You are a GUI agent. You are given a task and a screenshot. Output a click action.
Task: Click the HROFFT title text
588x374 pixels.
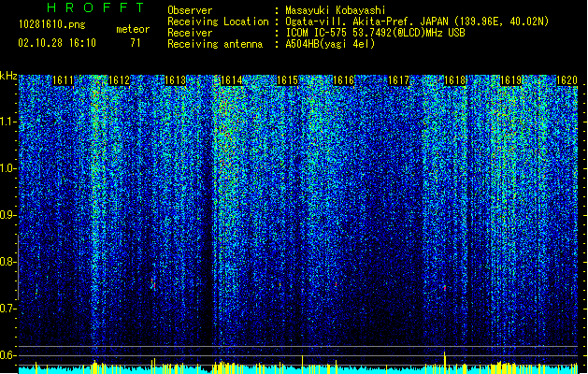click(x=95, y=7)
